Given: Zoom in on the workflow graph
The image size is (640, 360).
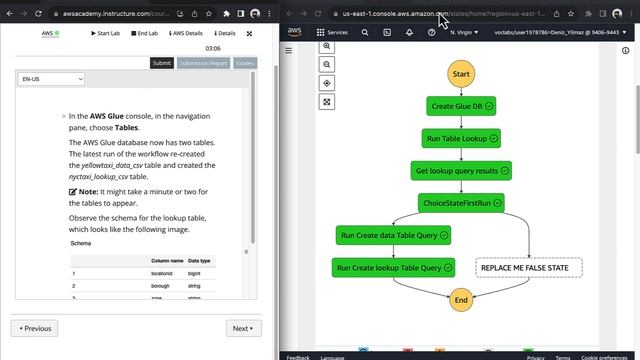Looking at the screenshot, I should (x=327, y=47).
